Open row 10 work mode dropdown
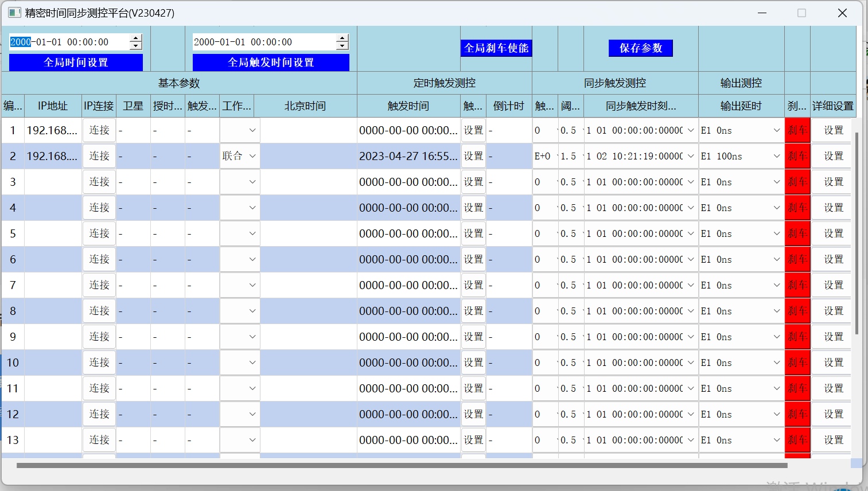This screenshot has width=868, height=491. coord(240,363)
